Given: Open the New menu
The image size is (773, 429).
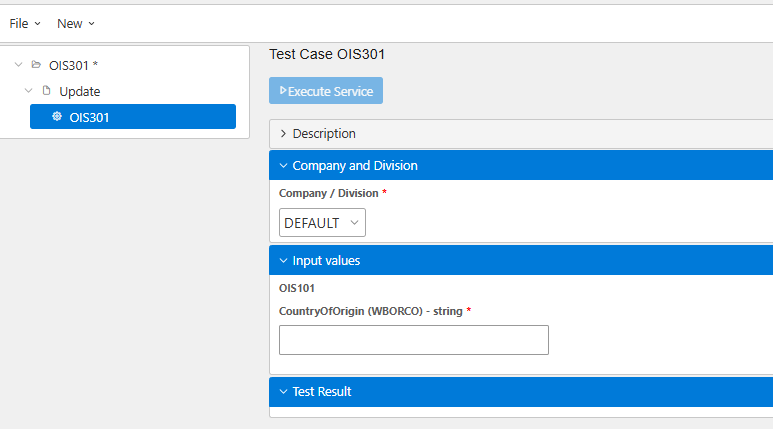Looking at the screenshot, I should pos(76,23).
